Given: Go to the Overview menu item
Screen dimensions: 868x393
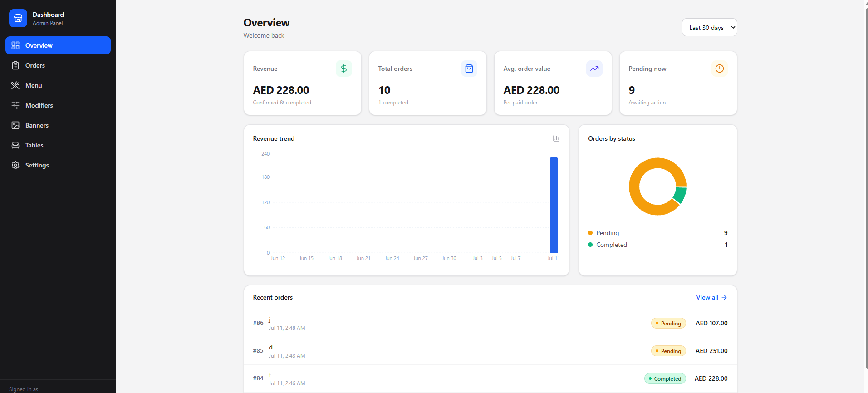Looking at the screenshot, I should (x=58, y=45).
